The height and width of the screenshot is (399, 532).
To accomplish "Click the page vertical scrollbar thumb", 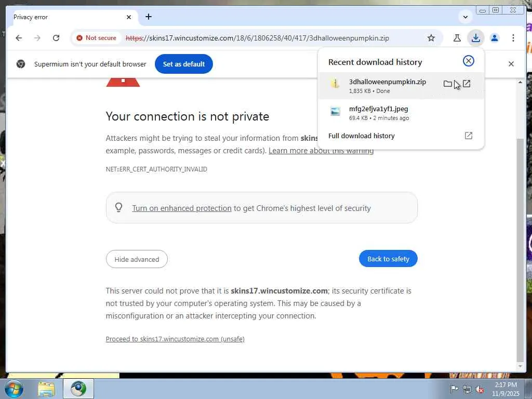I will pos(520,250).
